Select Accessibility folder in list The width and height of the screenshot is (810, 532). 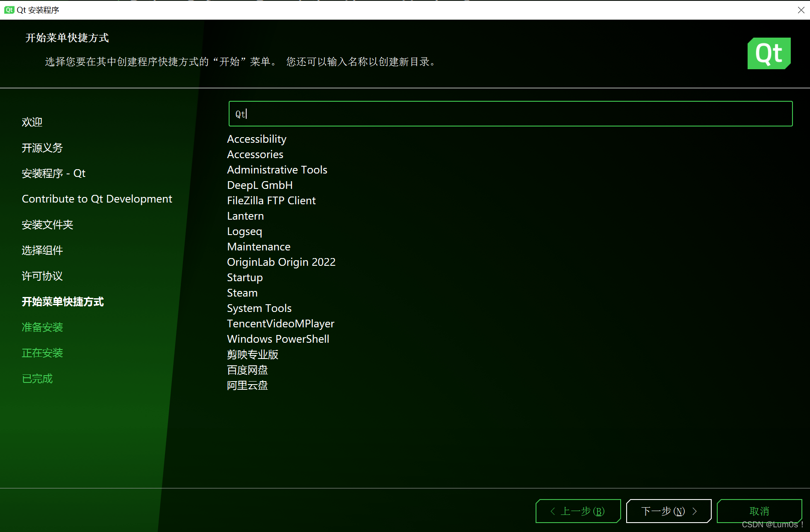pos(257,139)
